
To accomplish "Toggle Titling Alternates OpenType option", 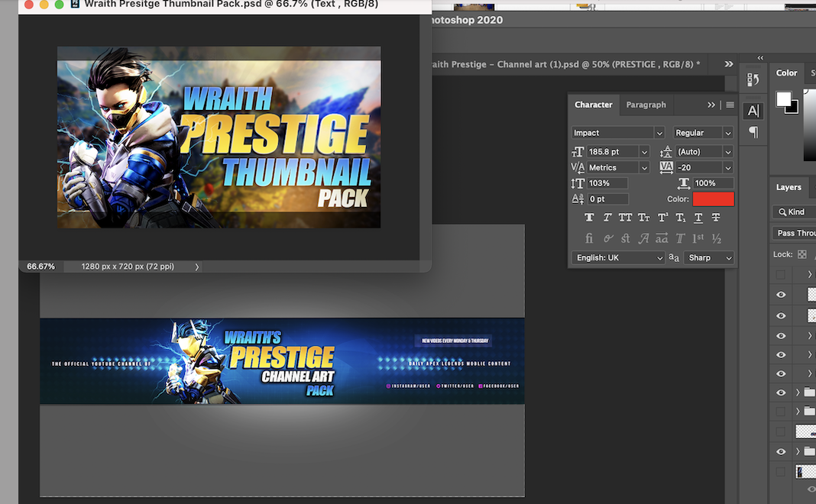I will [680, 238].
